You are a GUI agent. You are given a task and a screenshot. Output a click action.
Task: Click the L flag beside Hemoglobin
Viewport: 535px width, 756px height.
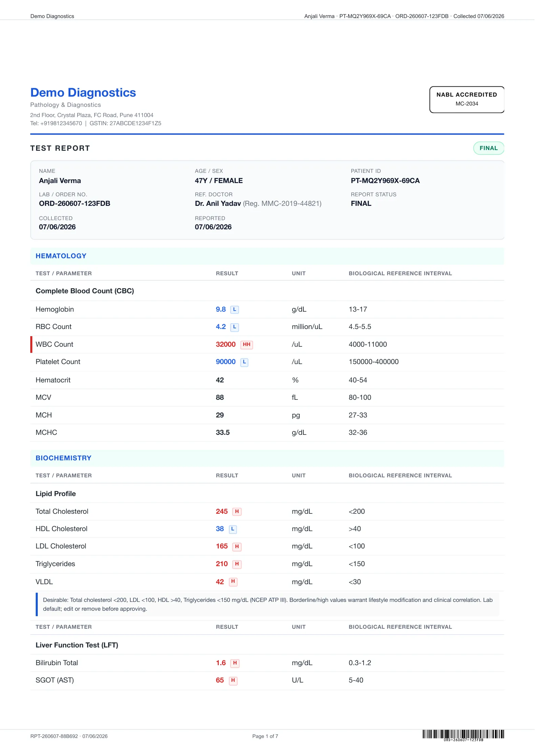click(x=234, y=310)
